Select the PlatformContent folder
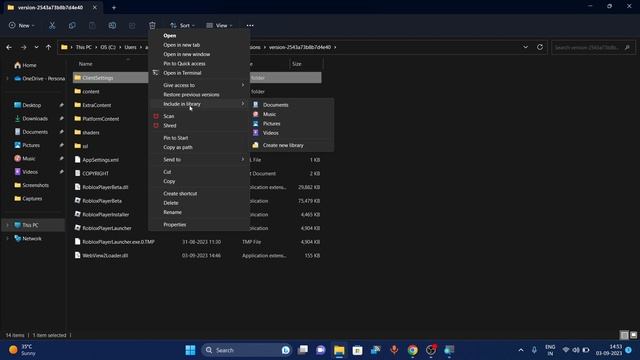This screenshot has width=640, height=360. (x=100, y=119)
